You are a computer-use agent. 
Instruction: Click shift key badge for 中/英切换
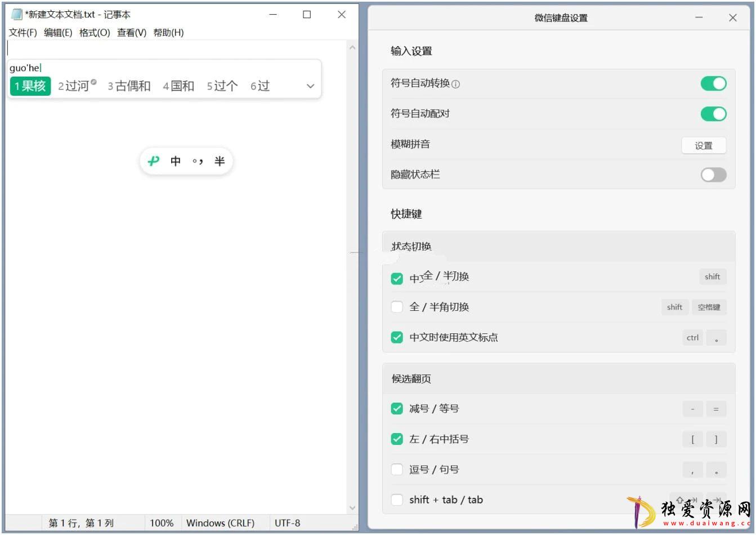point(712,277)
